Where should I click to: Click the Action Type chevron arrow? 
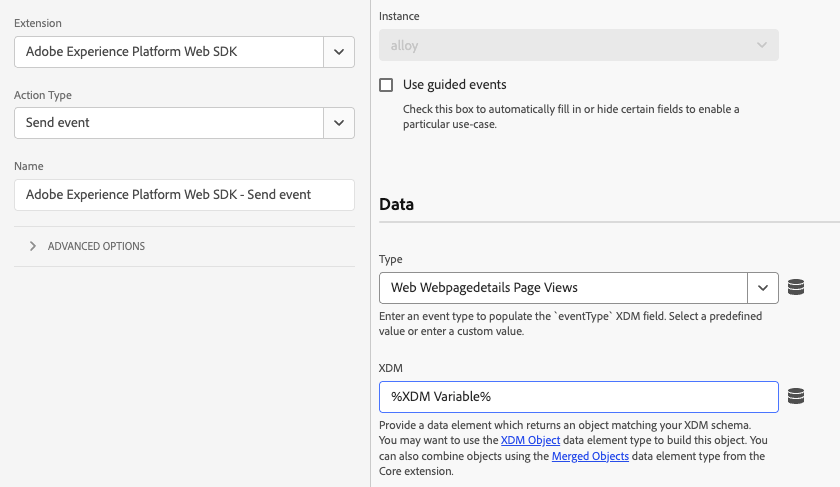coord(339,123)
